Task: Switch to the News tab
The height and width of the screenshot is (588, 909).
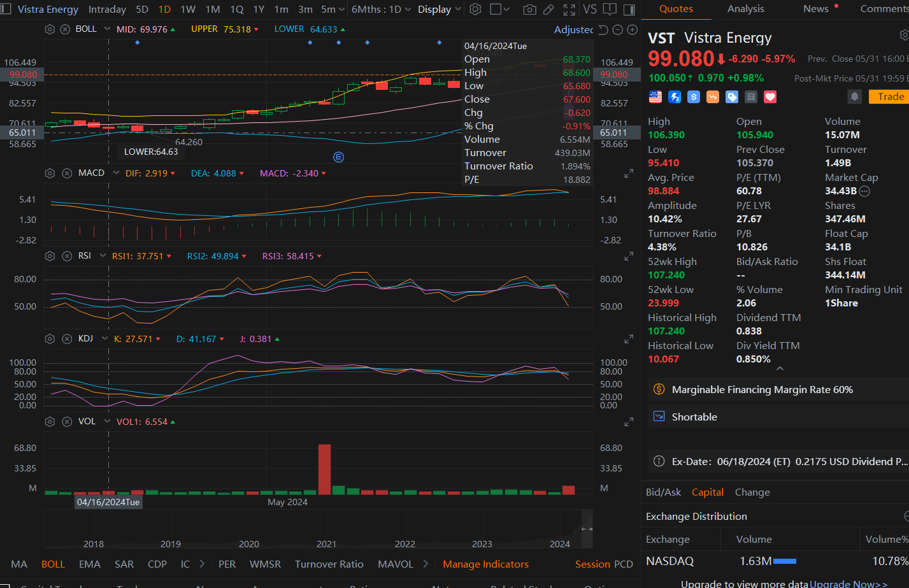Action: tap(816, 9)
